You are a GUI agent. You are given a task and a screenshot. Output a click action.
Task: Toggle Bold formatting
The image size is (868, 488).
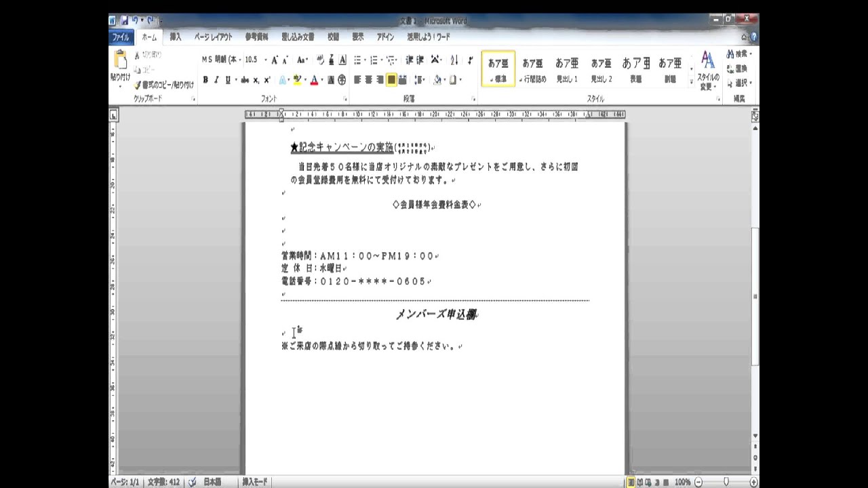205,80
